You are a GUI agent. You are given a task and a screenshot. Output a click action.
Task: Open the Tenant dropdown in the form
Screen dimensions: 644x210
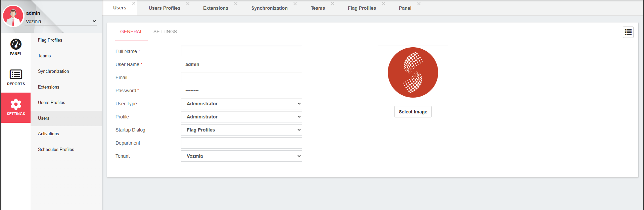[x=241, y=156]
